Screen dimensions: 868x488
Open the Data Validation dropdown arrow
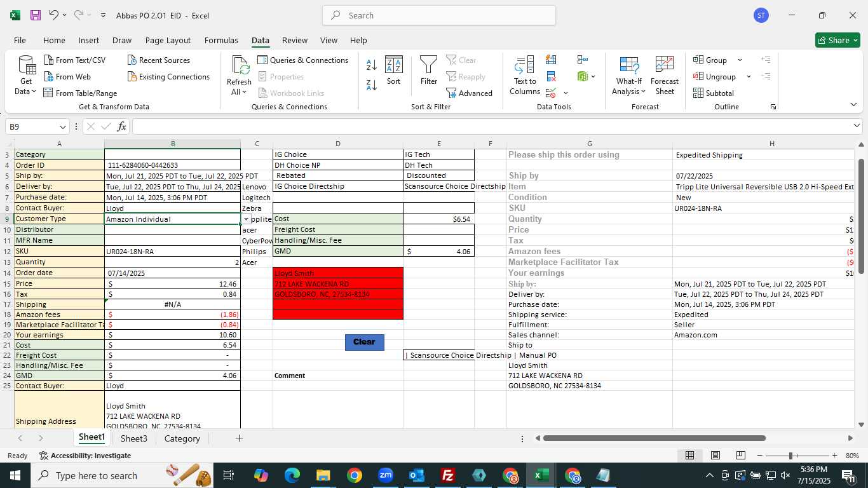[566, 93]
